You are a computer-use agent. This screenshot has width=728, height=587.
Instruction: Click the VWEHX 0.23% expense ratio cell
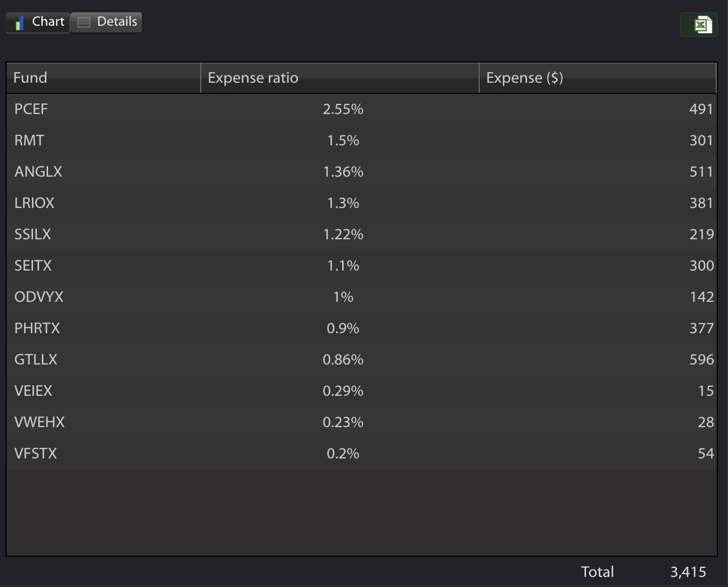[343, 422]
